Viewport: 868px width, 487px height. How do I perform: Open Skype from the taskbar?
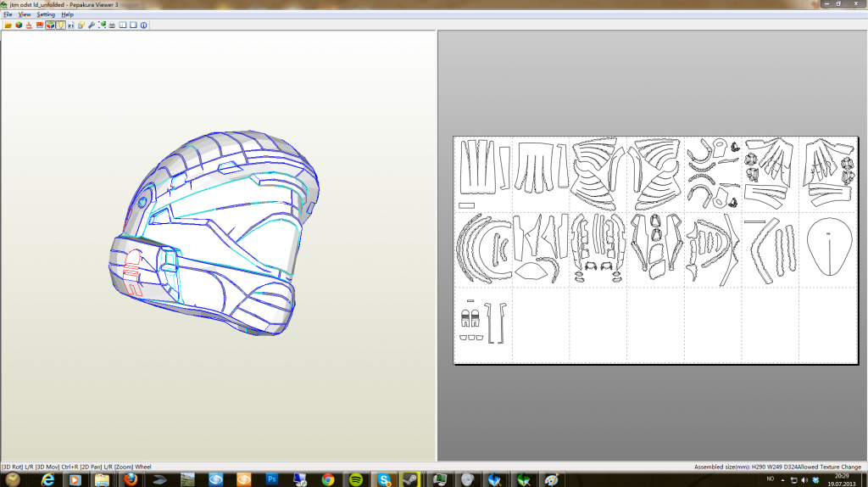coord(384,480)
